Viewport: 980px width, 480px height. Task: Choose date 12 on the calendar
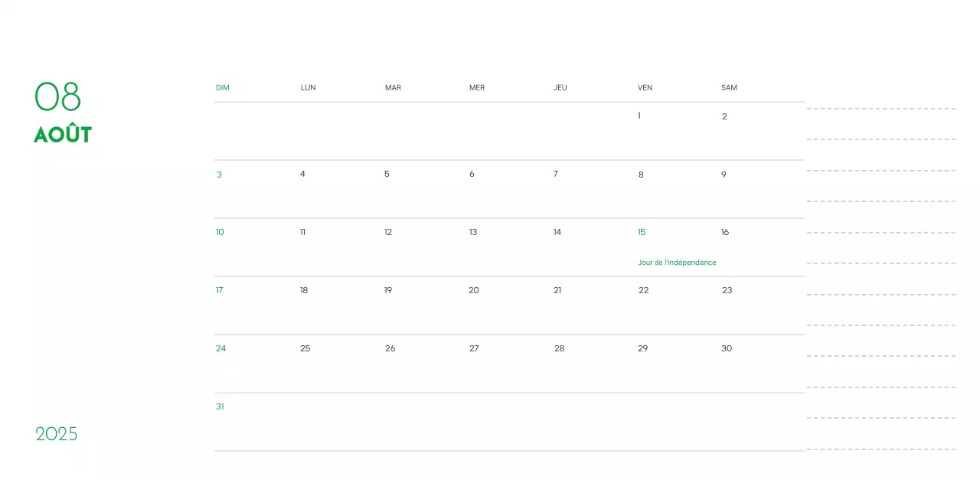coord(388,232)
